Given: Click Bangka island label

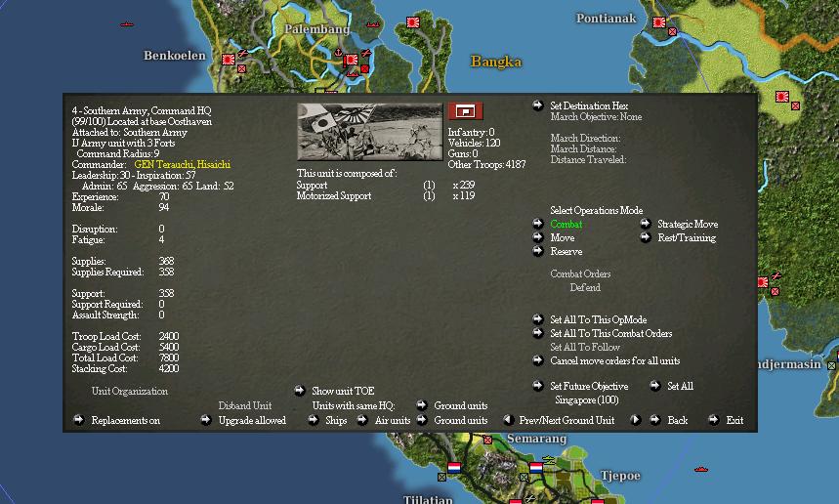Looking at the screenshot, I should point(496,62).
